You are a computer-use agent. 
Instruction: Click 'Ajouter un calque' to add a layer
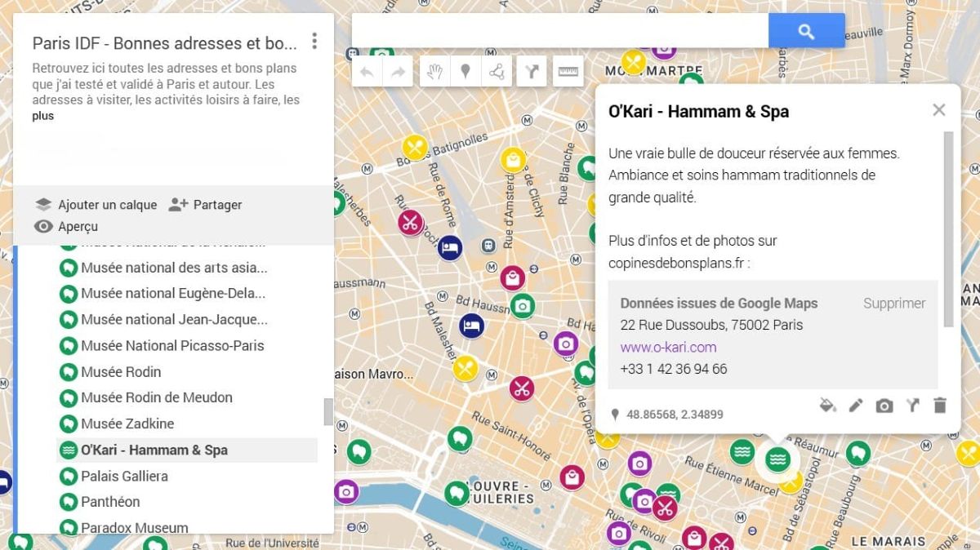(x=96, y=205)
